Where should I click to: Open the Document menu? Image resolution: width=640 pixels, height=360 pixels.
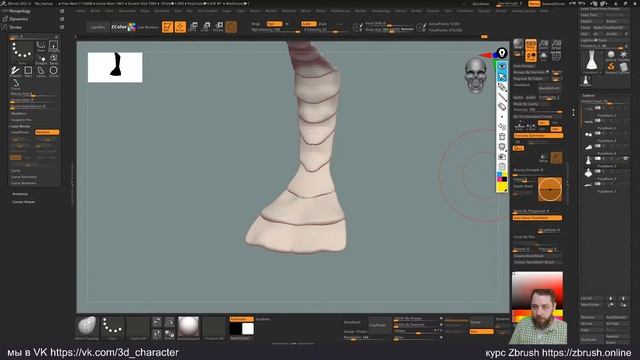pyautogui.click(x=127, y=11)
